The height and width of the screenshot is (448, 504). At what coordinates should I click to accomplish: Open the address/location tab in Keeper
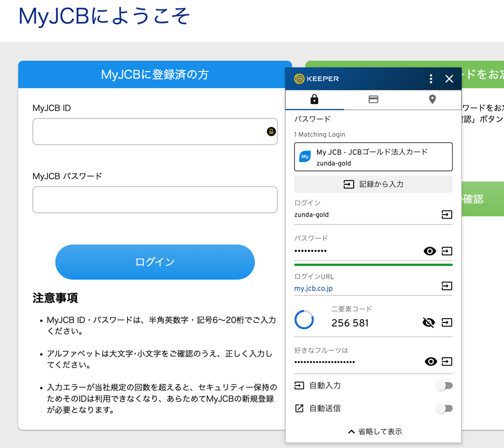click(432, 99)
